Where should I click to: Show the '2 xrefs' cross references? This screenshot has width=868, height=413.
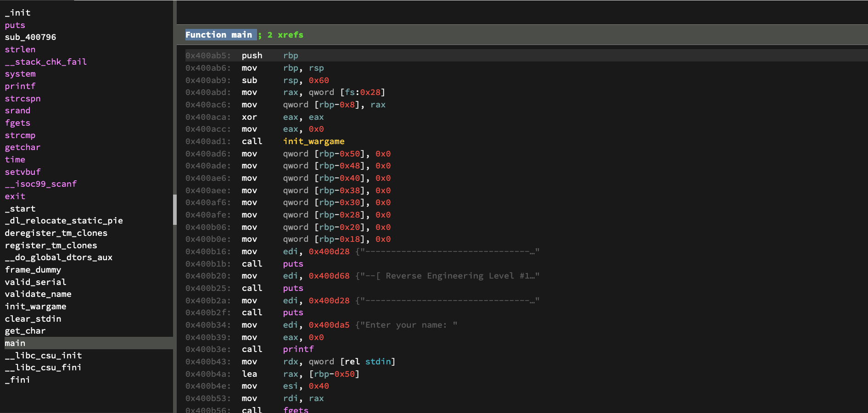click(285, 35)
